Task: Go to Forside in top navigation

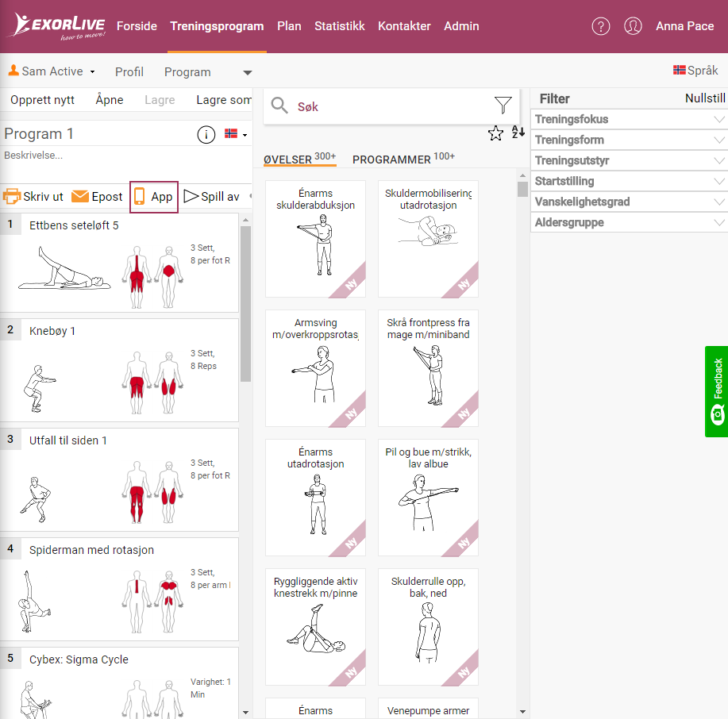Action: (x=137, y=26)
